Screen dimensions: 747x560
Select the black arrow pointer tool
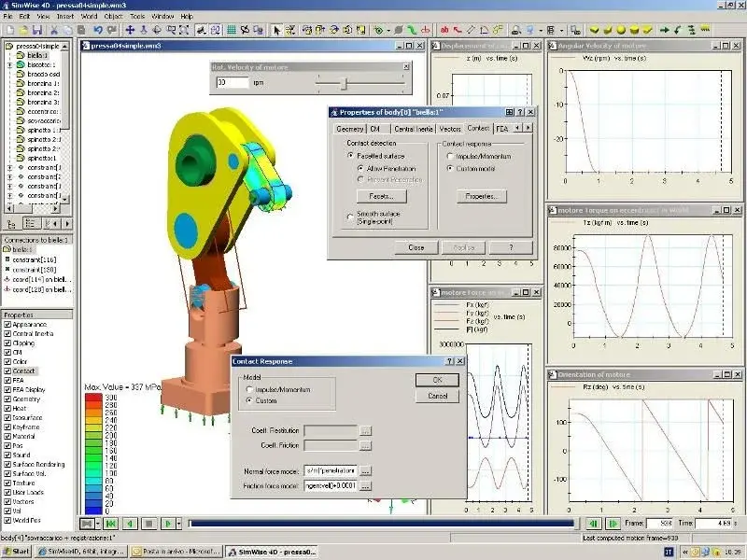[x=276, y=30]
